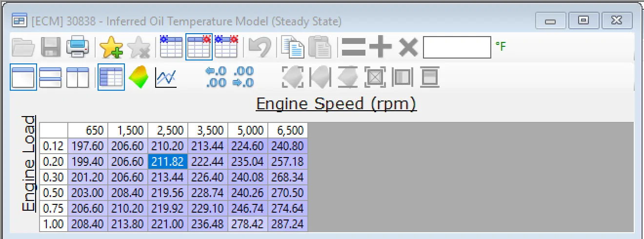This screenshot has height=239, width=644.
Task: Select cell 221.00
Action: 168,224
